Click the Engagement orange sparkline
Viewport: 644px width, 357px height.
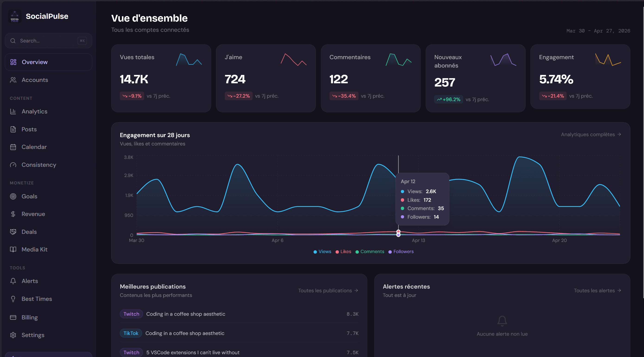coord(608,60)
